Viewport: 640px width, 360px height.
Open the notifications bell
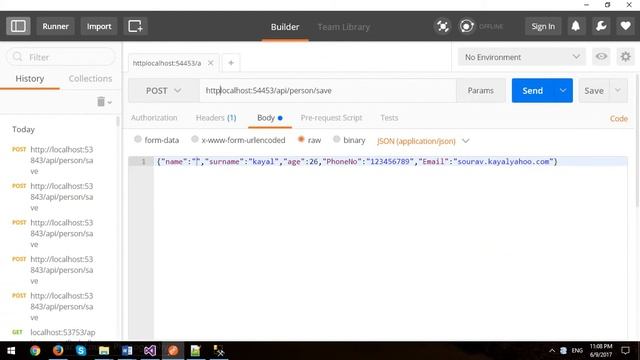click(576, 27)
